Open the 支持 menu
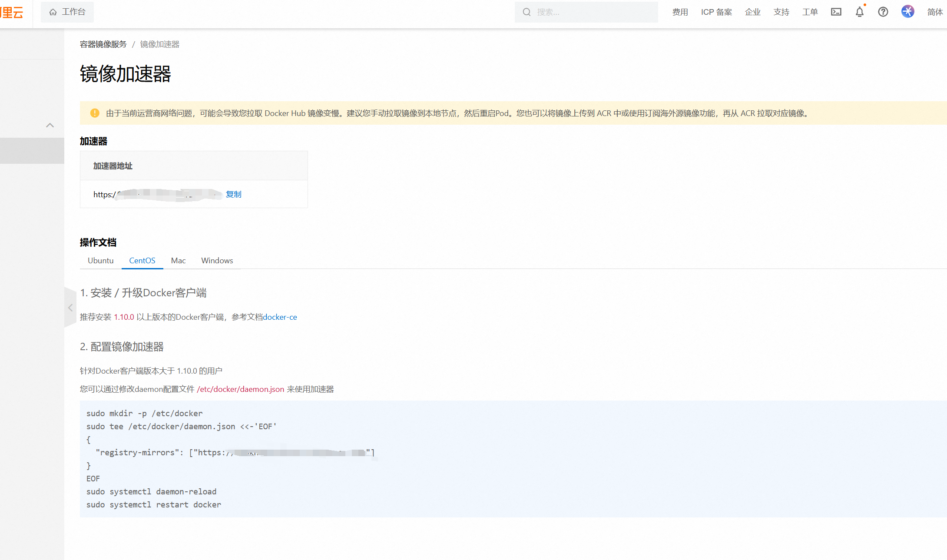 781,12
